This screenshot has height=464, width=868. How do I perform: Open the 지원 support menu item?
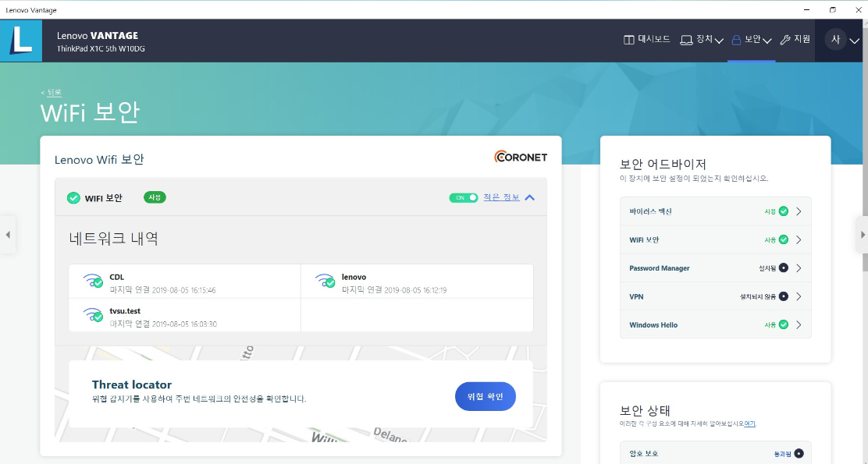tap(795, 39)
